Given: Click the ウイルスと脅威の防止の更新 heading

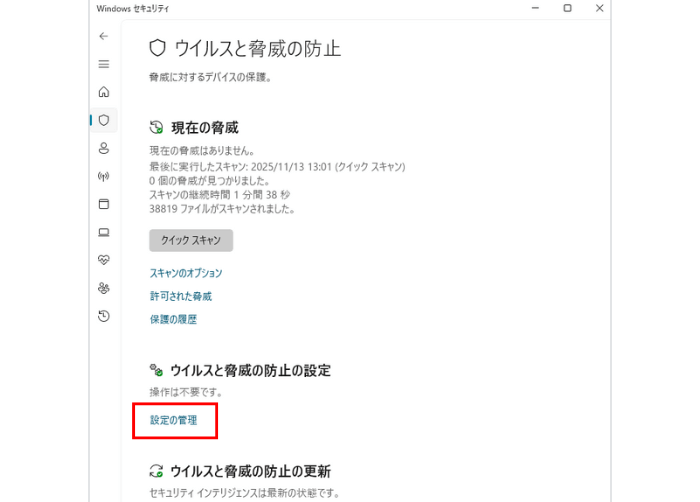Looking at the screenshot, I should click(251, 471).
